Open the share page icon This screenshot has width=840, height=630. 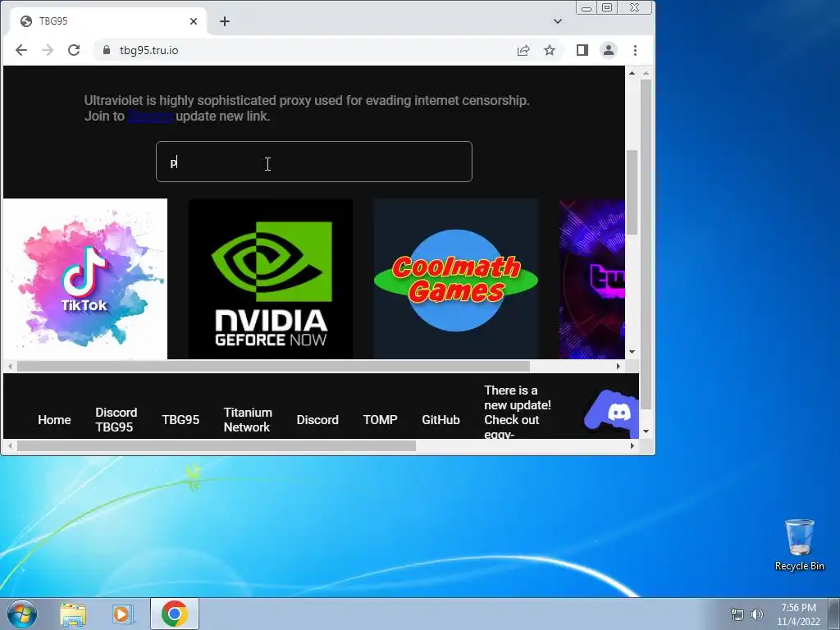click(523, 50)
